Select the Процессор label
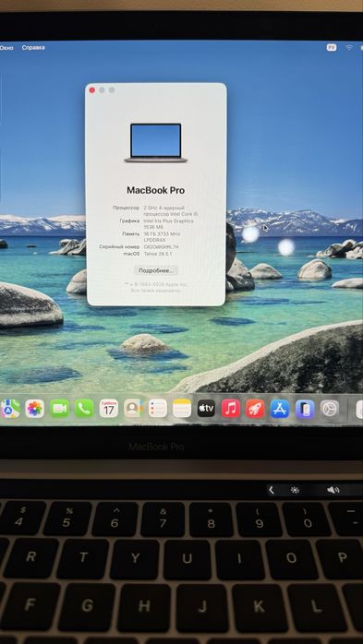Screen dimensions: 363x644 [x=127, y=208]
